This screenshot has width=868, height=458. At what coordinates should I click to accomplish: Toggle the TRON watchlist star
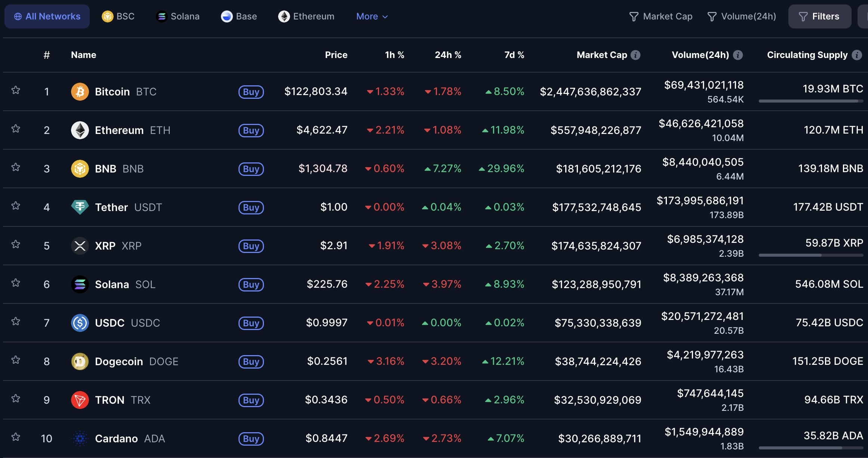16,399
